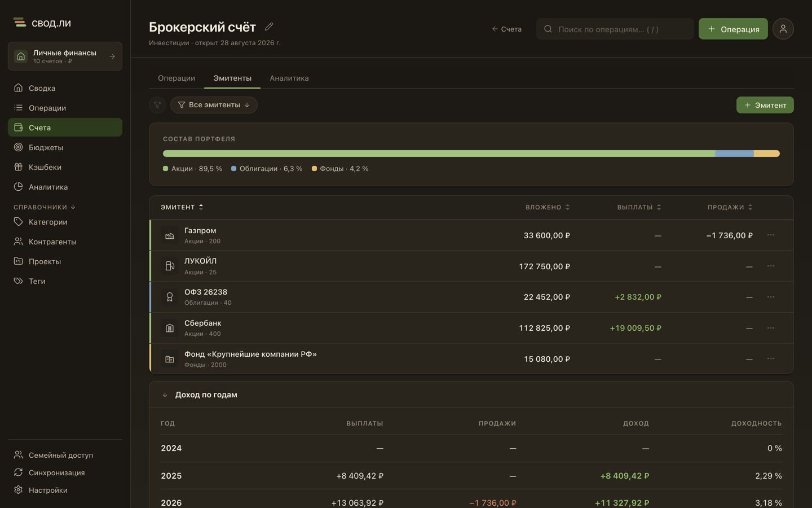Open the Газпром row more-actions menu

pyautogui.click(x=771, y=235)
